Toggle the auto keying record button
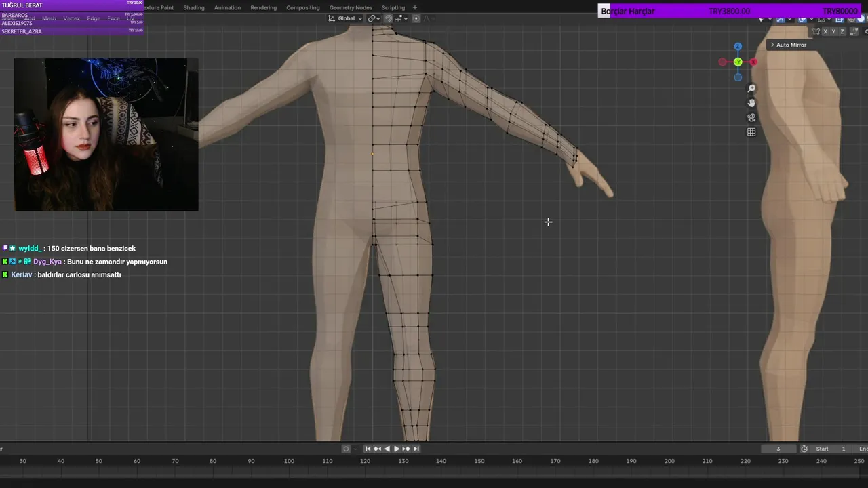The width and height of the screenshot is (868, 488). 346,449
